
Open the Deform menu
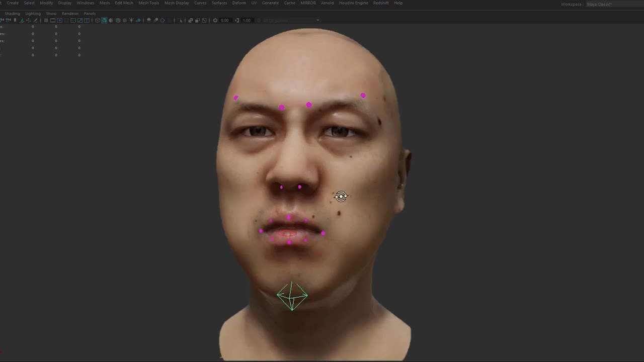[x=239, y=3]
